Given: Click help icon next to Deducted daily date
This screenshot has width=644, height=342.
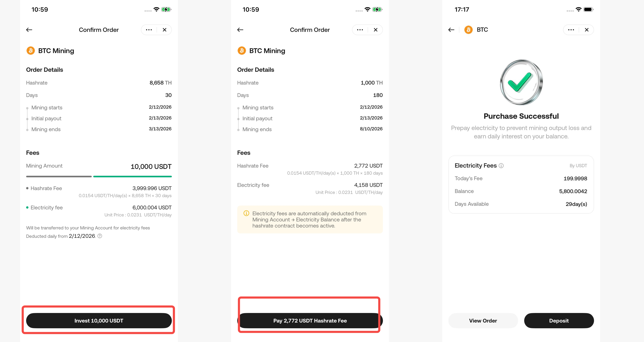Looking at the screenshot, I should 100,236.
